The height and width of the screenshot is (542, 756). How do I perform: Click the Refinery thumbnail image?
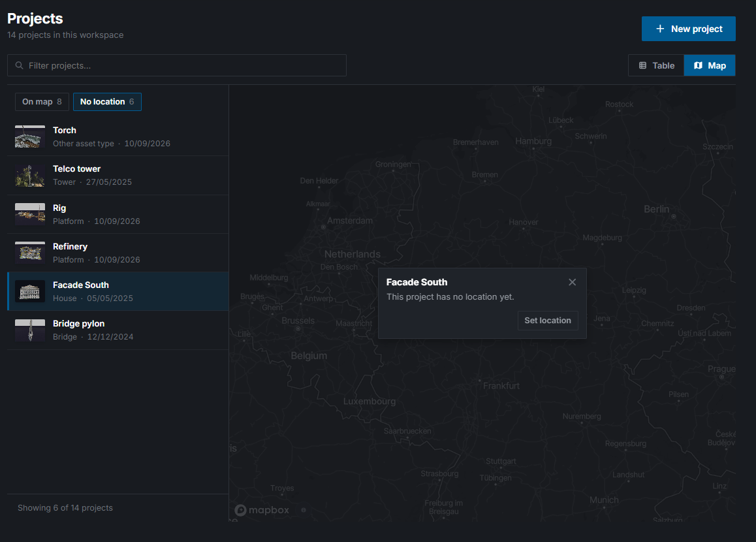click(30, 253)
